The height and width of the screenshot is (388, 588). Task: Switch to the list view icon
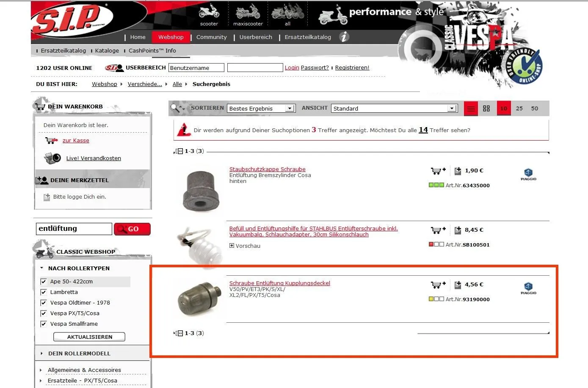(x=471, y=108)
